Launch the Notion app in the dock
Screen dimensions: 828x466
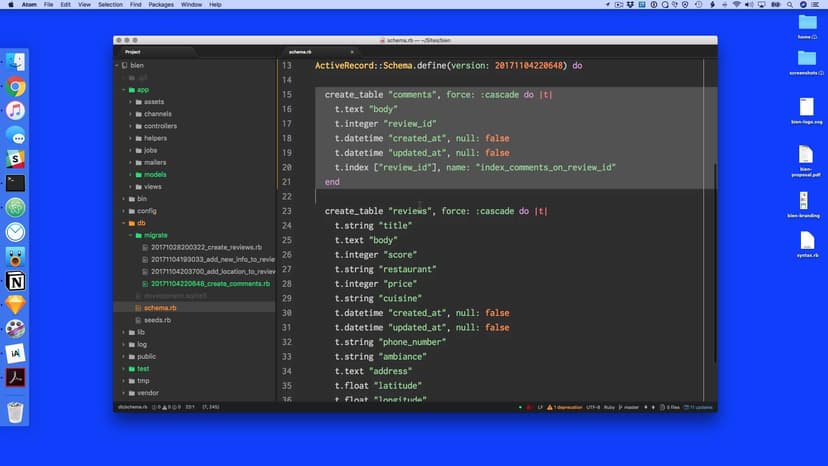pyautogui.click(x=16, y=281)
